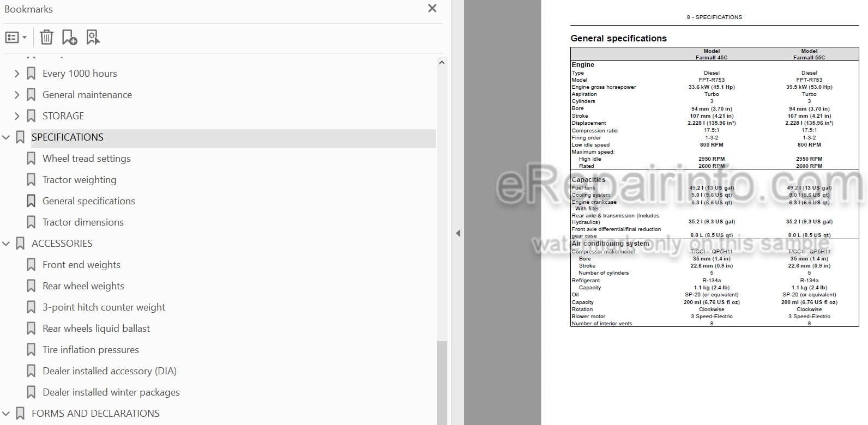
Task: Jump to Front end weights
Action: pos(81,265)
